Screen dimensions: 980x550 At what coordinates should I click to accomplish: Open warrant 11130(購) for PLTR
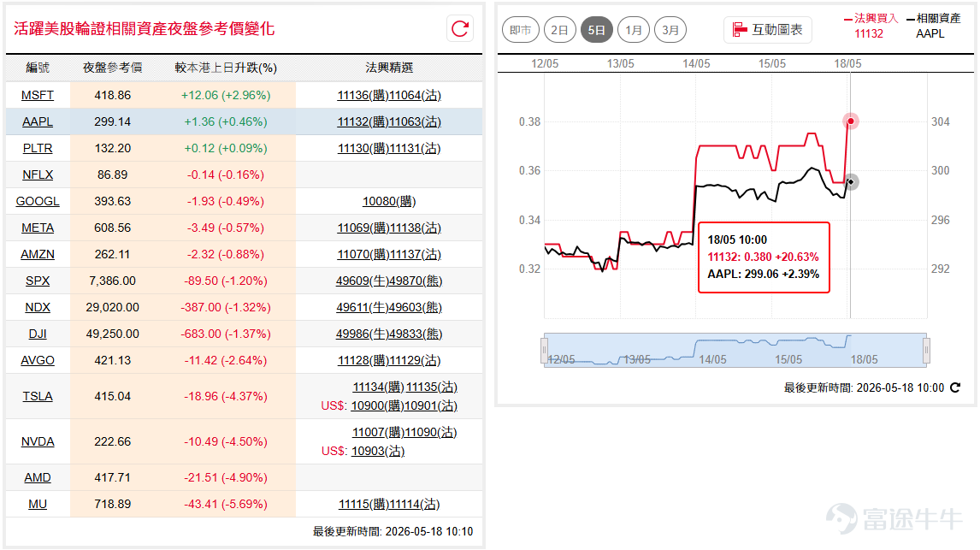[x=363, y=148]
